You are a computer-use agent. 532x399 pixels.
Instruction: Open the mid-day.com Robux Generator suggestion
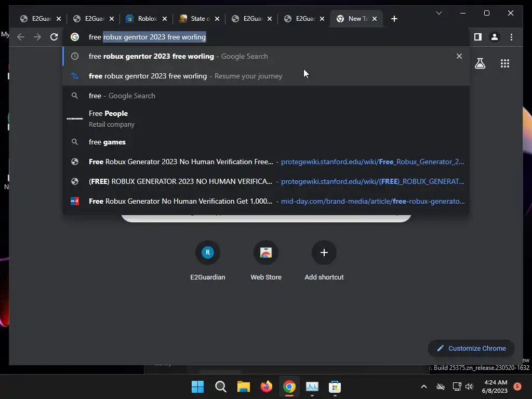pos(267,201)
